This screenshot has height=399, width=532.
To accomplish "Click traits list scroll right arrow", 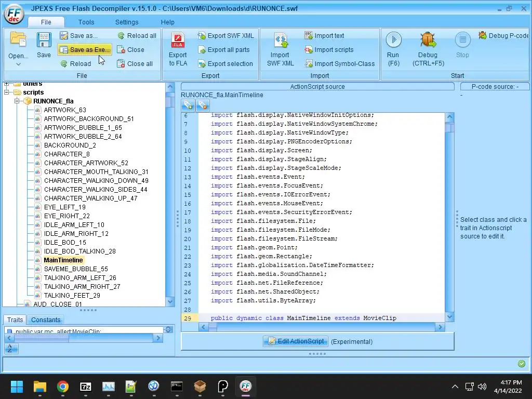I will pos(157,338).
